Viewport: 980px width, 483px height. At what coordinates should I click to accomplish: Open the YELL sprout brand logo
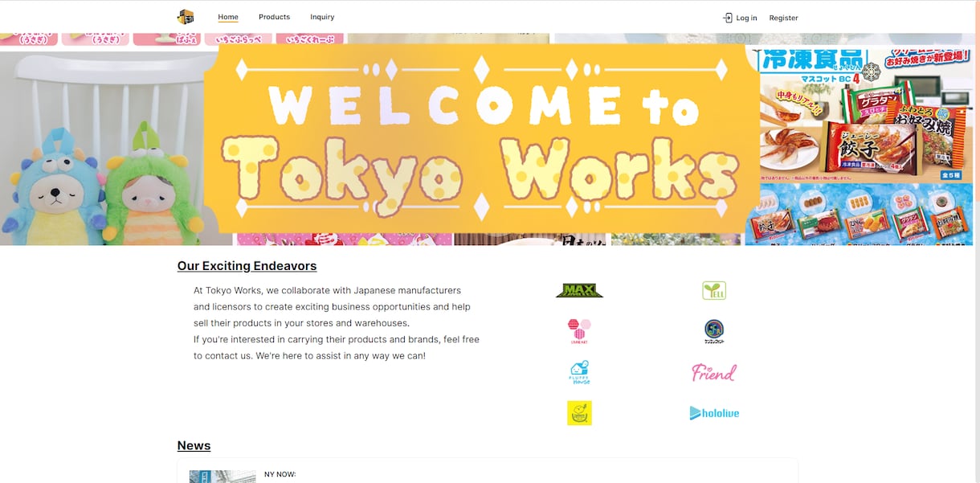pos(713,290)
